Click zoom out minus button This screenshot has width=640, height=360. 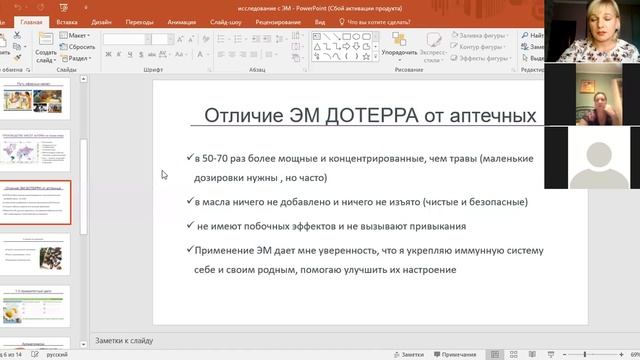tap(564, 354)
